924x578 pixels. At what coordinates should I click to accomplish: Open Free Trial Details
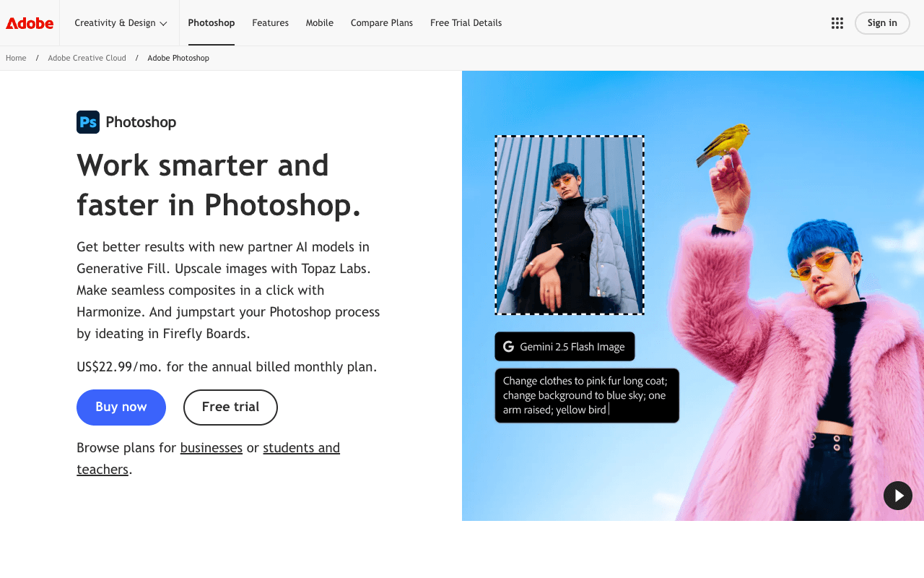tap(466, 22)
